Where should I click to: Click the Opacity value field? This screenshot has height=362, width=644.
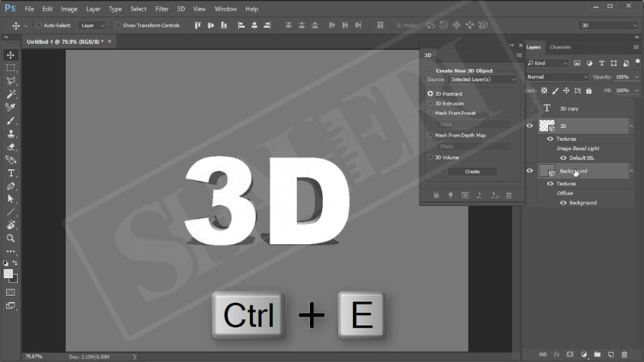623,77
